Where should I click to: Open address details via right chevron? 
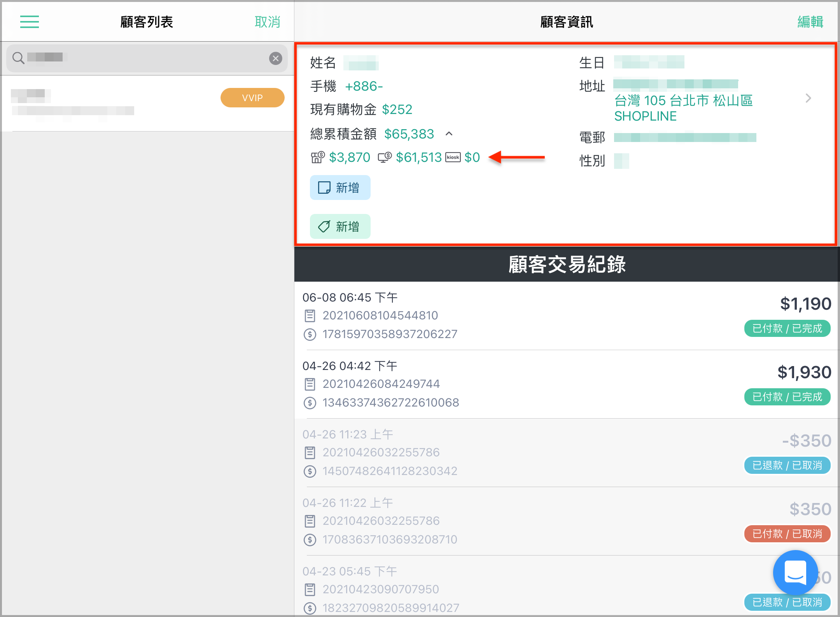coord(808,98)
